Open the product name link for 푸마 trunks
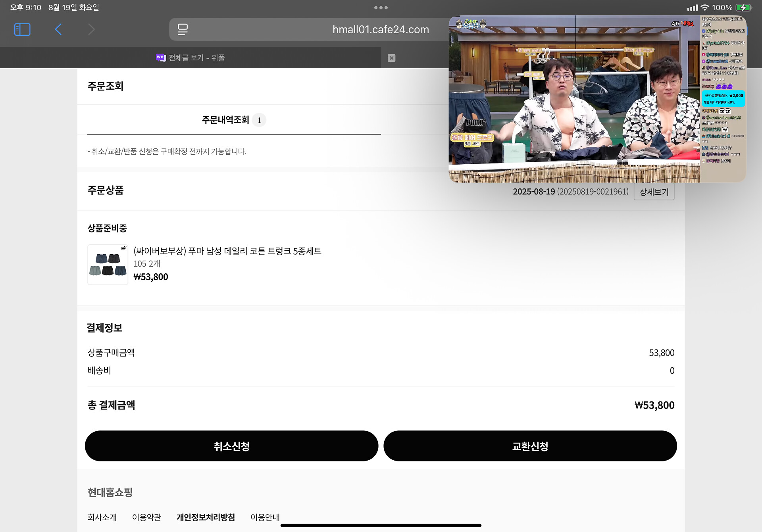The image size is (762, 532). tap(227, 251)
